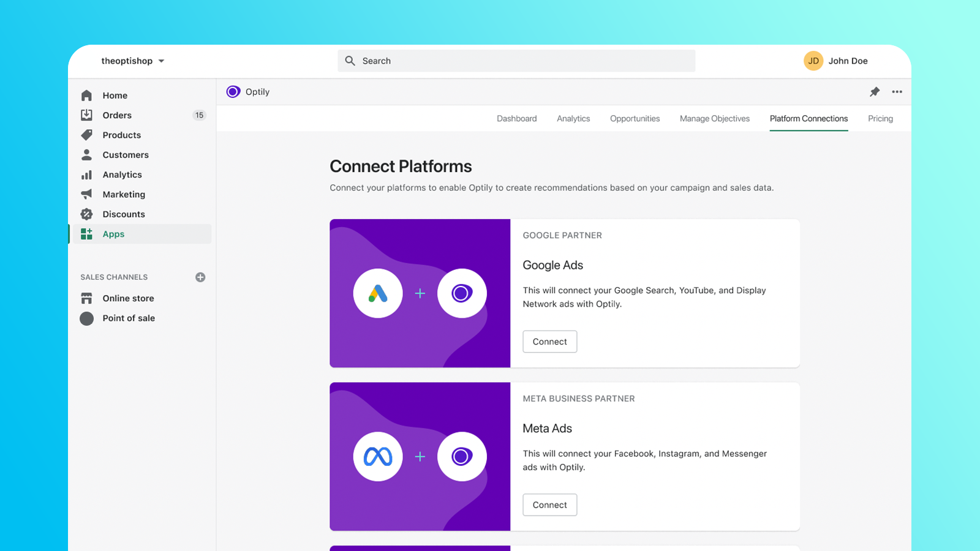Click Optily logo circle in Google Ads card

pos(462,293)
